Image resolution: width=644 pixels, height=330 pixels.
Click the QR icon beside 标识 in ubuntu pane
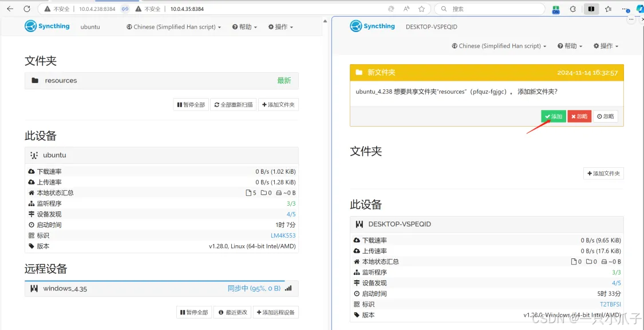(x=31, y=235)
